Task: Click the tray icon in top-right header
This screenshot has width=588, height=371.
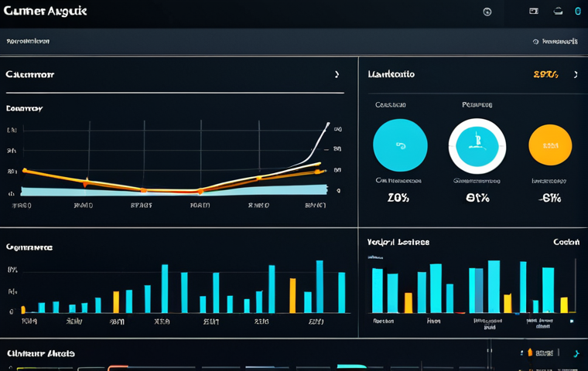Action: coord(558,12)
